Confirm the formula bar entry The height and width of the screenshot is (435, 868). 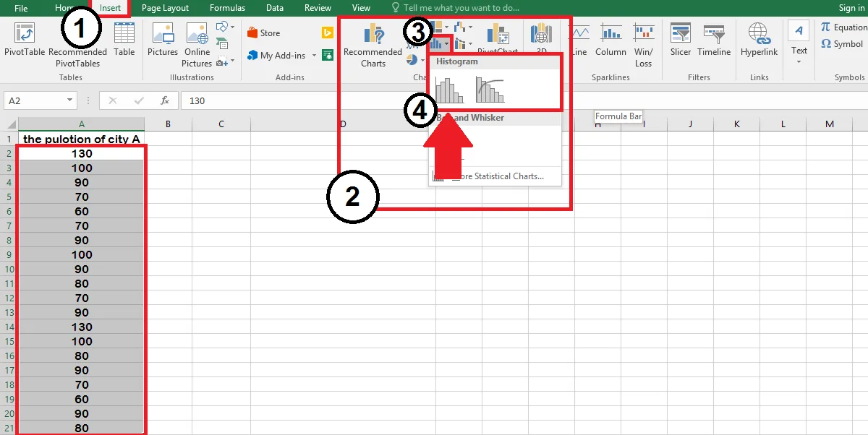(138, 100)
